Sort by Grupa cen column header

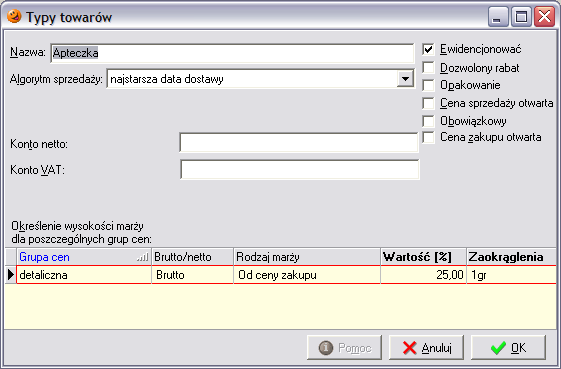point(84,257)
